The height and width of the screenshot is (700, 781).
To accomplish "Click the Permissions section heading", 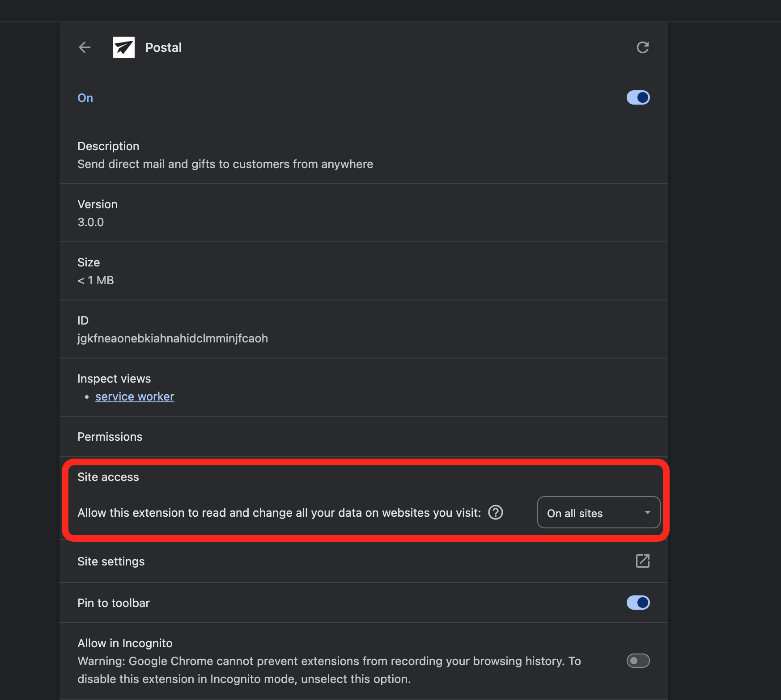I will pos(110,437).
